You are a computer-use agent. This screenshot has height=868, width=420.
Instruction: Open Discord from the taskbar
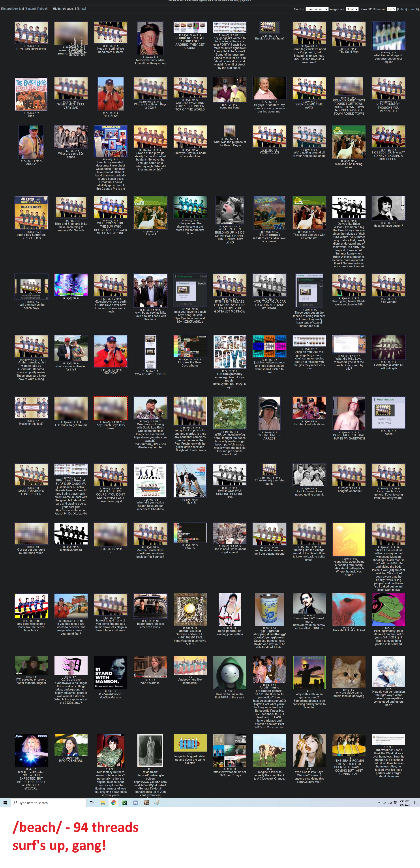coord(135,803)
